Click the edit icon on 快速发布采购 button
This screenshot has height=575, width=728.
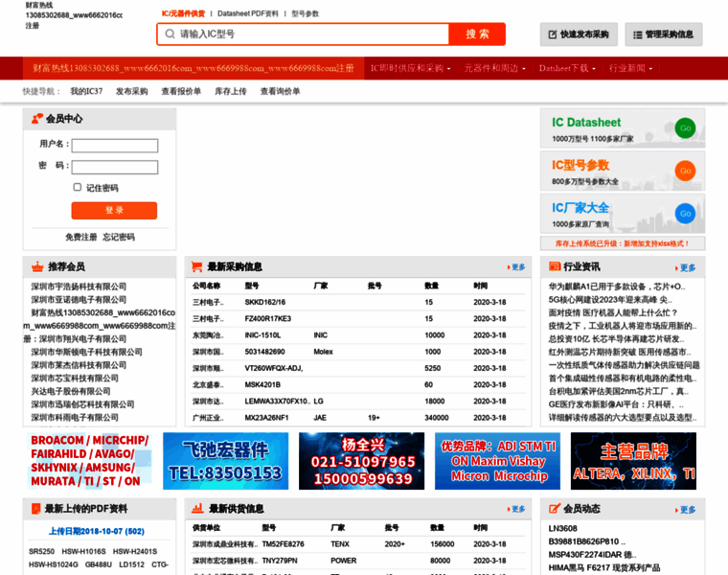pos(553,34)
